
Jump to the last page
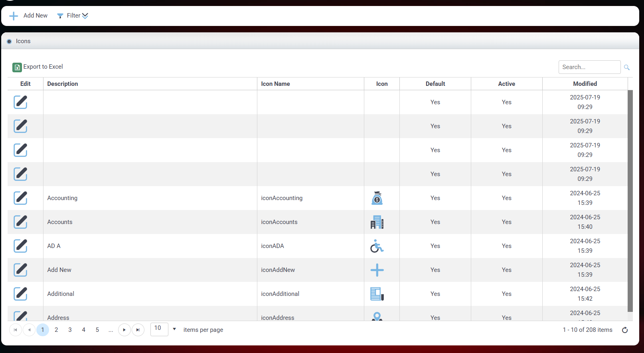pos(138,330)
